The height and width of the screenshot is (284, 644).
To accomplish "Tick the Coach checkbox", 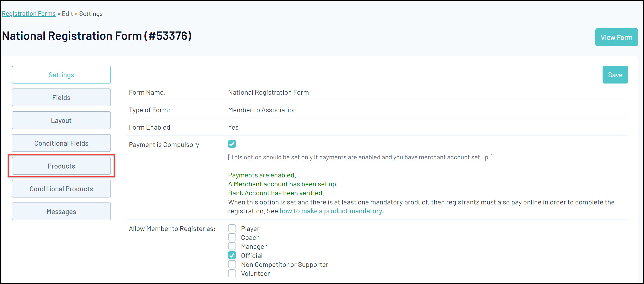I will click(x=232, y=237).
